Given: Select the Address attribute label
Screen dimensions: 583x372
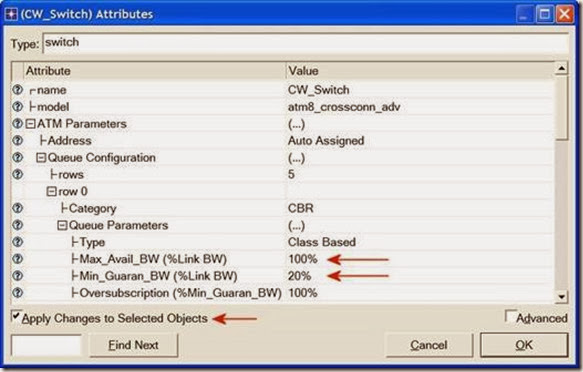Looking at the screenshot, I should coord(70,141).
